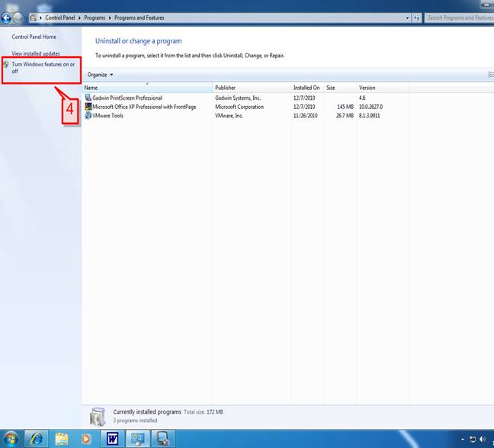Click the 145 MB size cell

click(x=345, y=107)
